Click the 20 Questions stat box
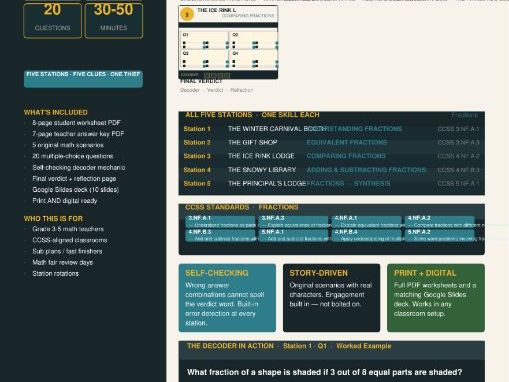509x382 pixels. 52,20
